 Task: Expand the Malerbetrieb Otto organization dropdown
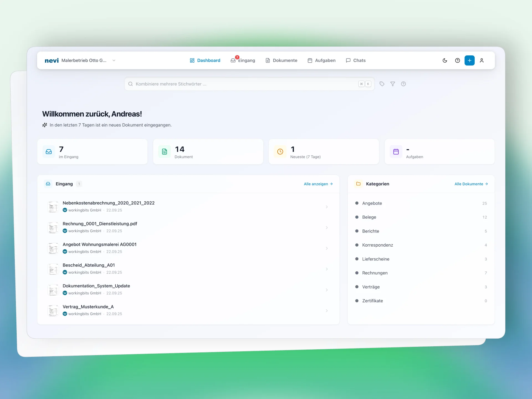click(114, 60)
